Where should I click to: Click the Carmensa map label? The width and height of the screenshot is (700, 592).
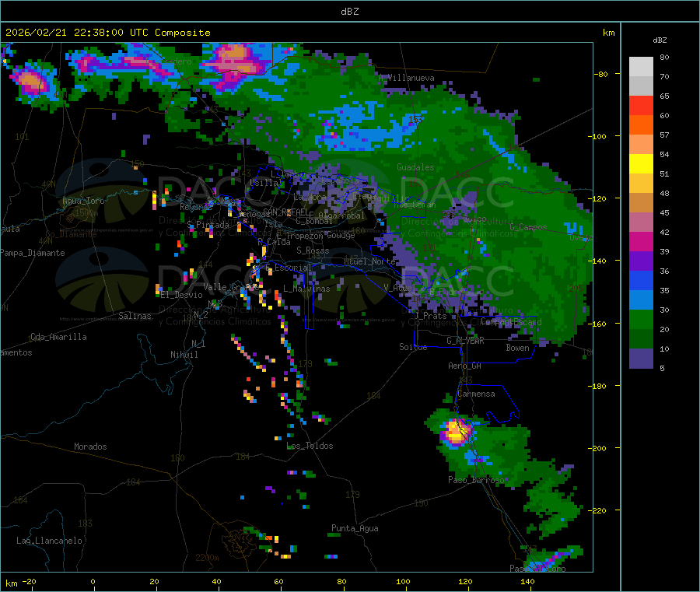coord(476,394)
